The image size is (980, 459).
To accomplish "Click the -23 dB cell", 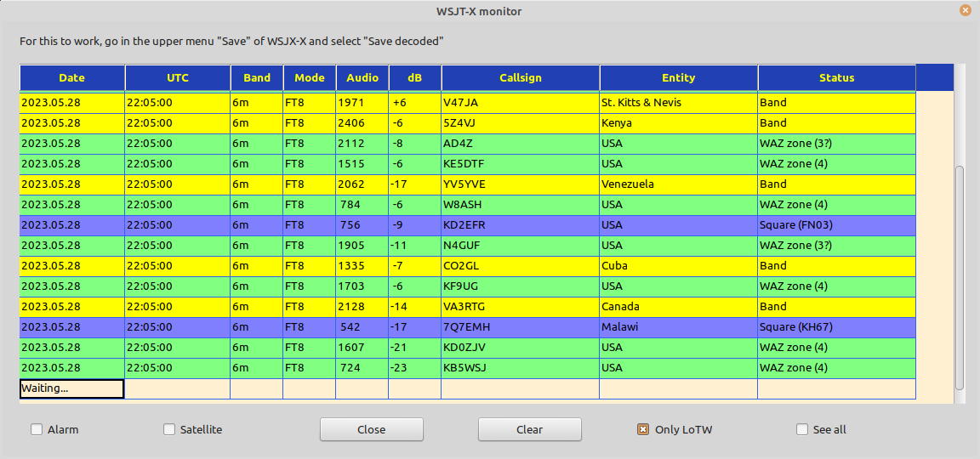I will point(415,368).
